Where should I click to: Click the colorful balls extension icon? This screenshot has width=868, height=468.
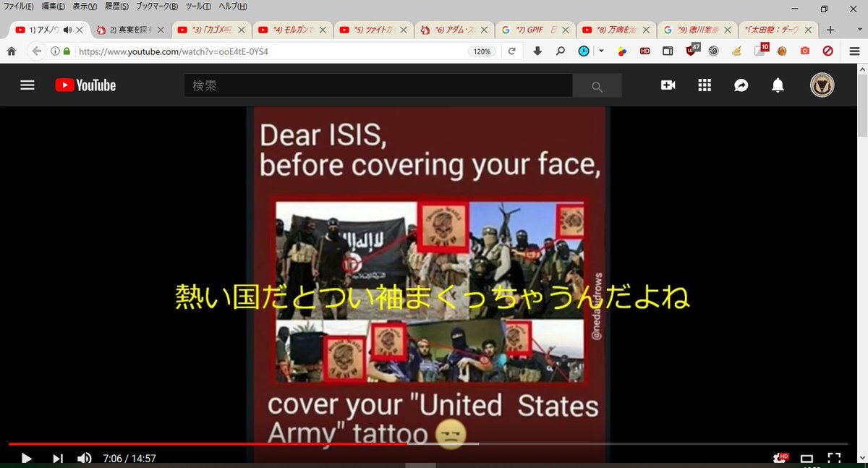click(x=623, y=51)
